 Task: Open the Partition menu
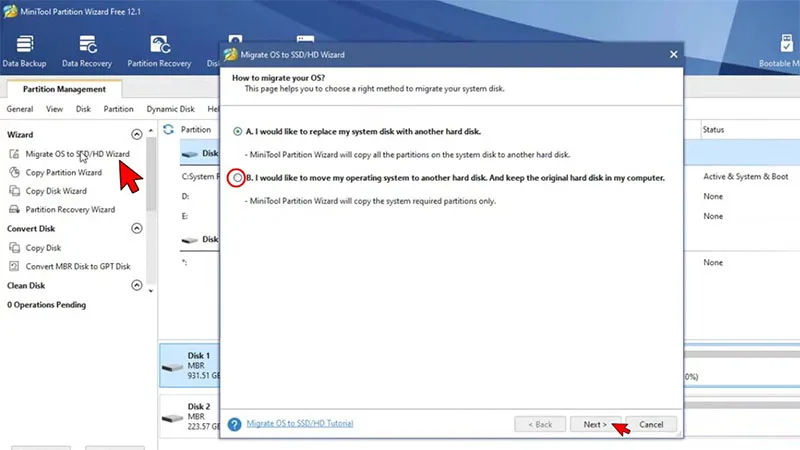(x=118, y=109)
